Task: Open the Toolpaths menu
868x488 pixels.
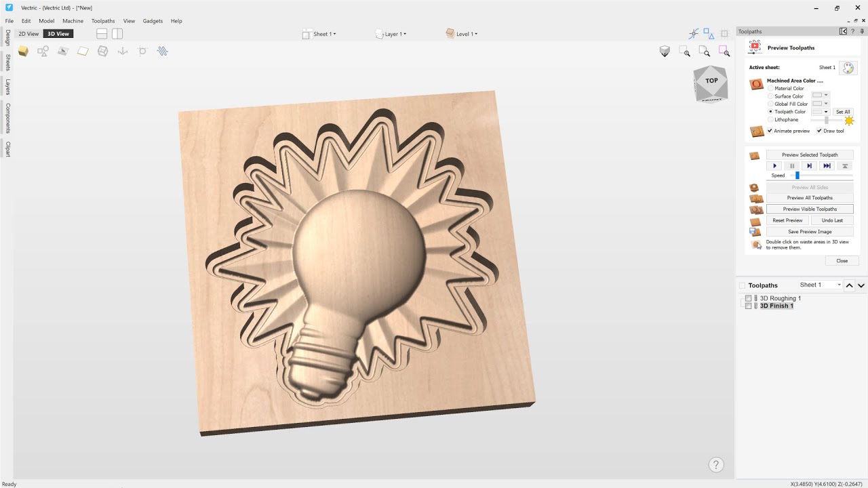Action: pyautogui.click(x=103, y=21)
